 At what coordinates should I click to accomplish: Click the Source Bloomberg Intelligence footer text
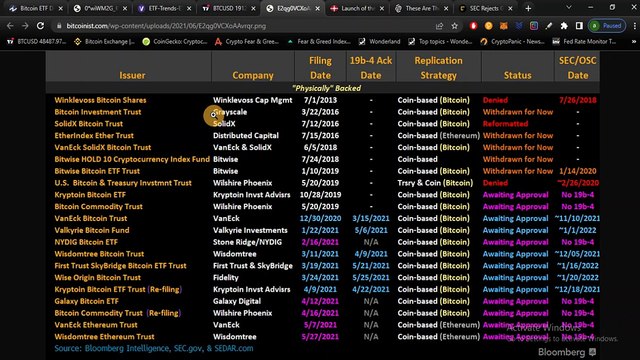tap(153, 349)
